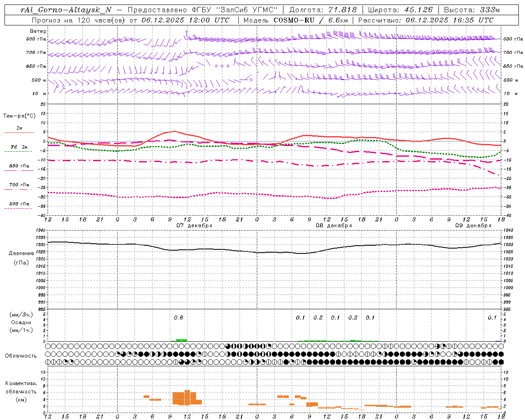Click the 500 гПа short-dash temperature legend line

click(x=18, y=208)
